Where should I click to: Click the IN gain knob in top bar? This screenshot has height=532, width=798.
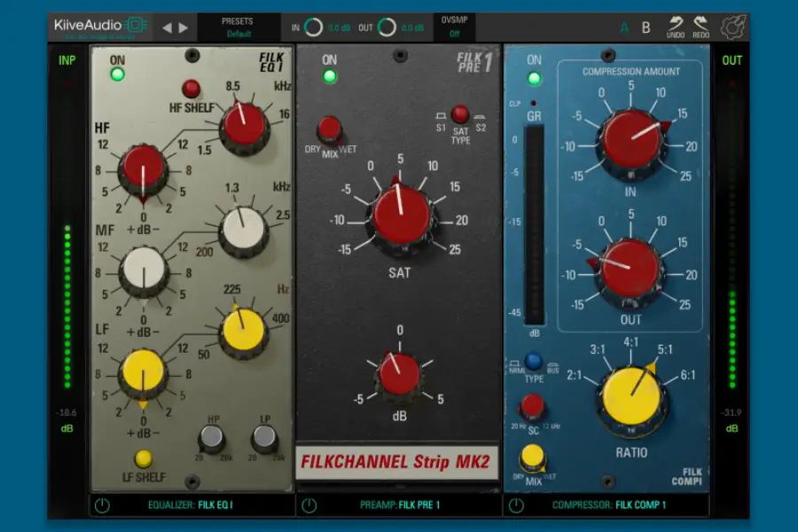313,27
